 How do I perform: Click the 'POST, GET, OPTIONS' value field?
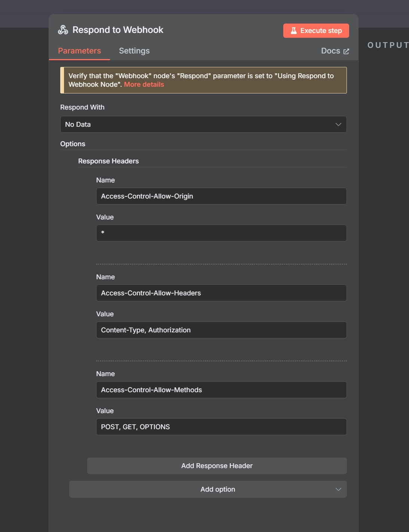pyautogui.click(x=221, y=427)
